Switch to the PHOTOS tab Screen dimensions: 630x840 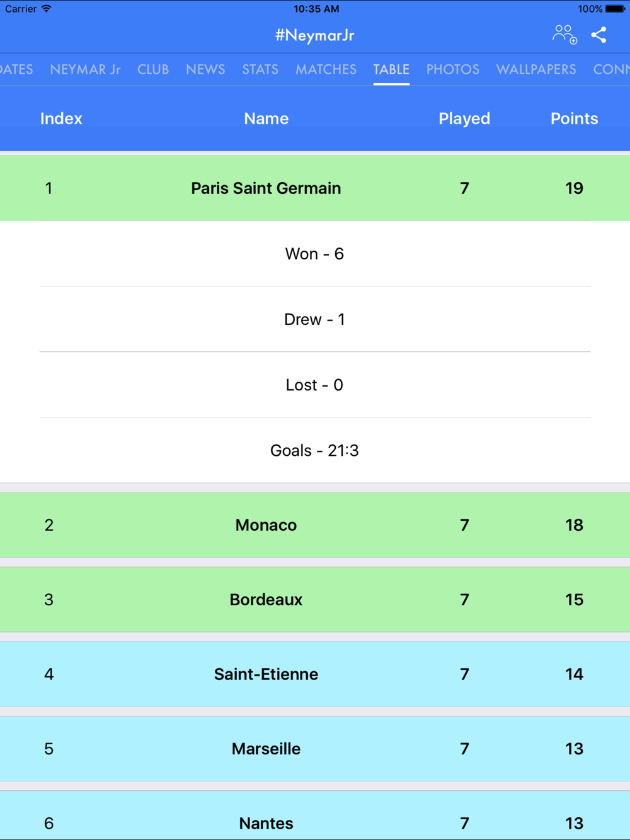coord(452,69)
